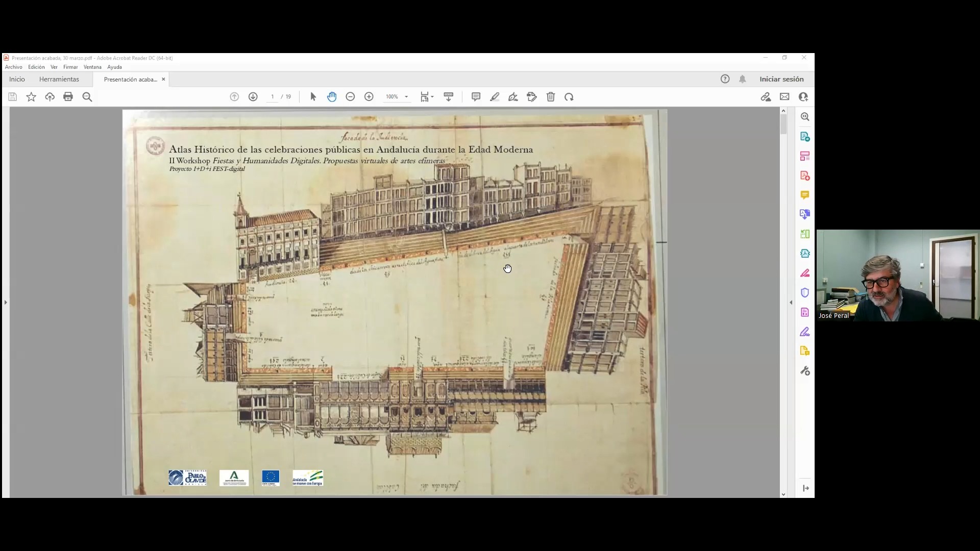This screenshot has width=980, height=551.
Task: Add a sticky note comment
Action: click(476, 97)
